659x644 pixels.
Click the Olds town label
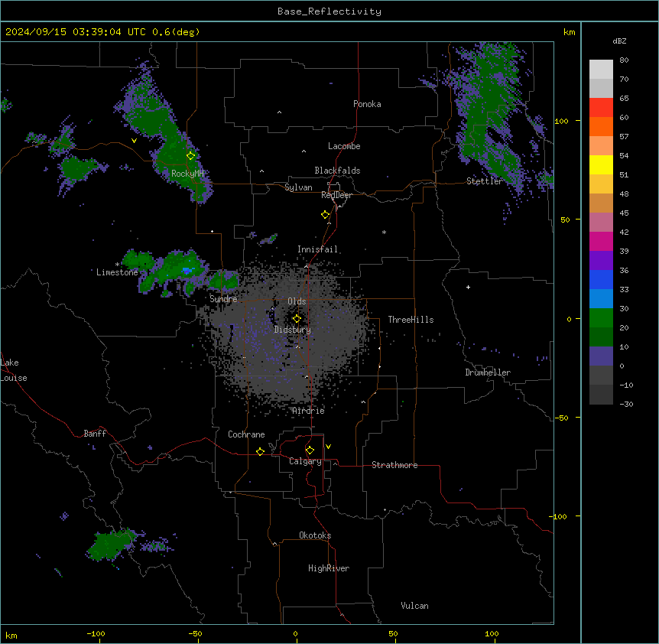[x=297, y=301]
